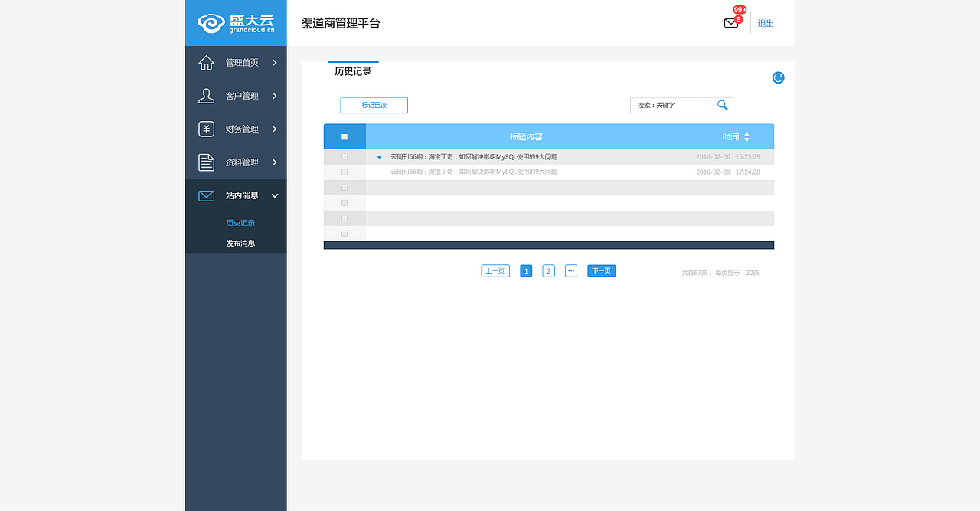Click the ··· more pages button
The image size is (980, 511).
point(571,270)
